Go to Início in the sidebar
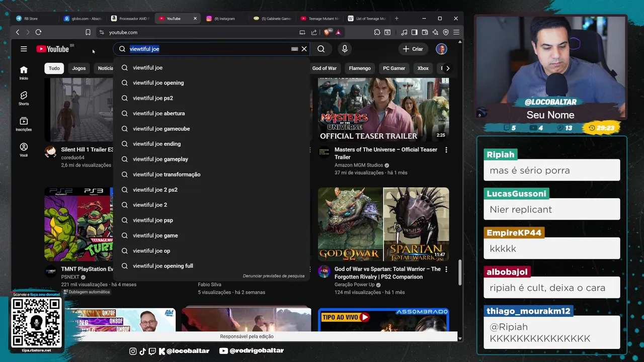 pos(24,73)
